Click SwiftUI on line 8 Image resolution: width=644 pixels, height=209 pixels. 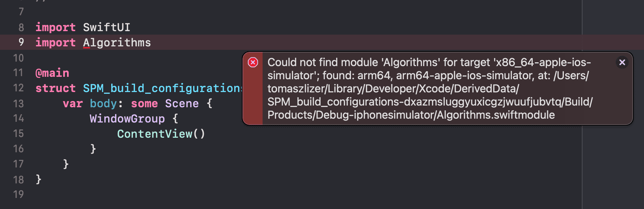coord(107,27)
